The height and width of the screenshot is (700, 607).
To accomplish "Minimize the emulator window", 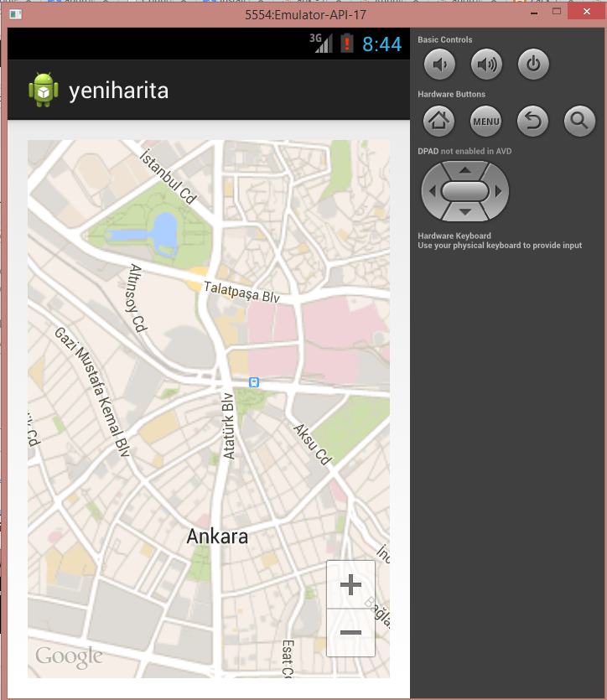I will click(534, 13).
